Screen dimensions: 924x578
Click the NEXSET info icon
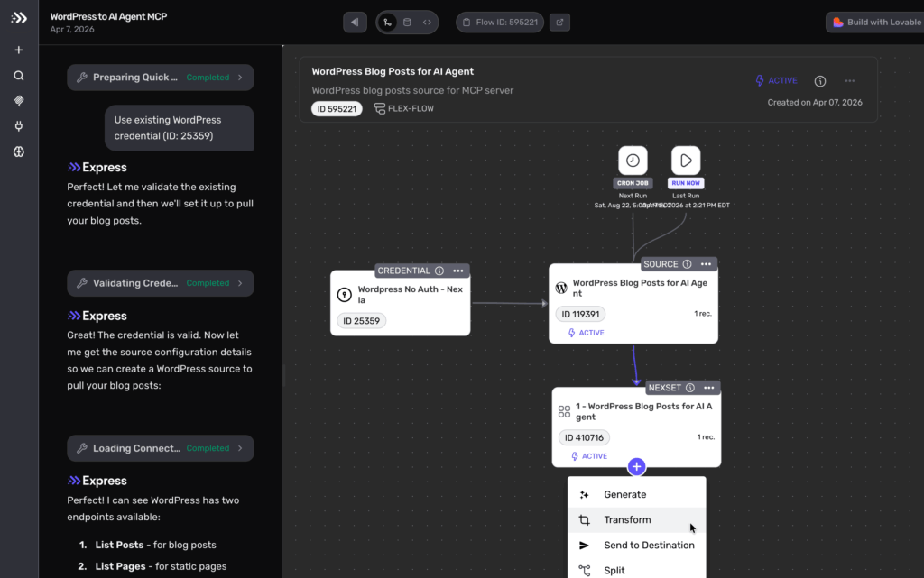pos(690,388)
